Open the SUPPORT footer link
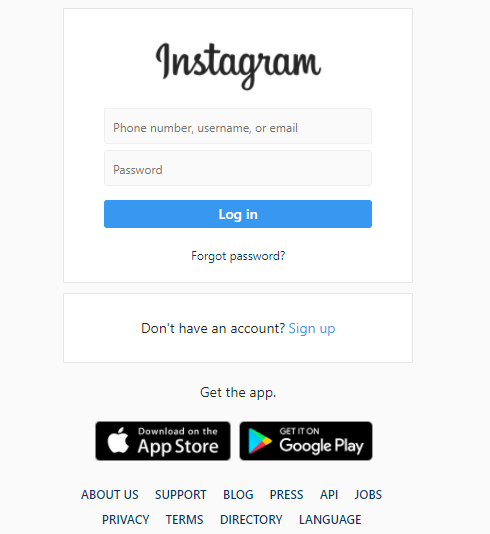This screenshot has width=490, height=534. click(x=181, y=494)
